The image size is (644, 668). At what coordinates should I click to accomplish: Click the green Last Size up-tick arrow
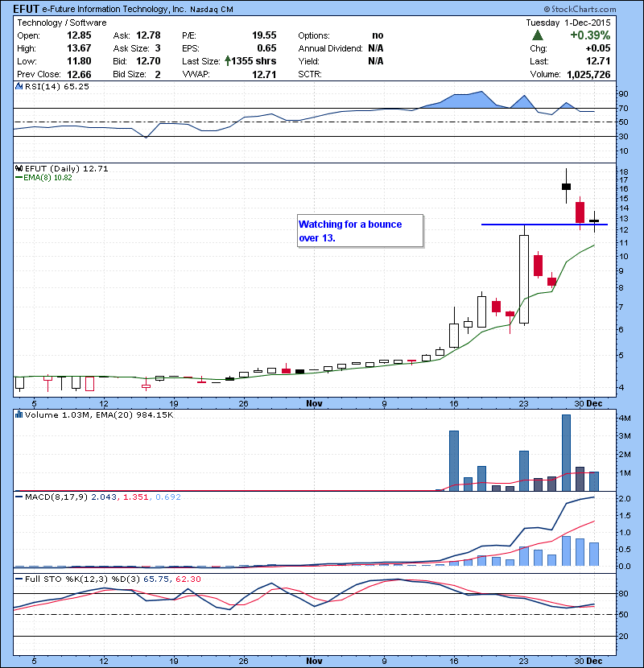228,61
